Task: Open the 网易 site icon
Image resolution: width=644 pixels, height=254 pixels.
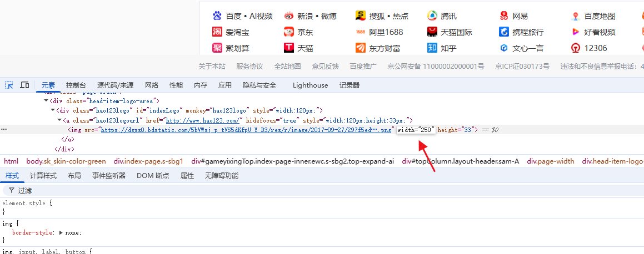Action: [504, 16]
